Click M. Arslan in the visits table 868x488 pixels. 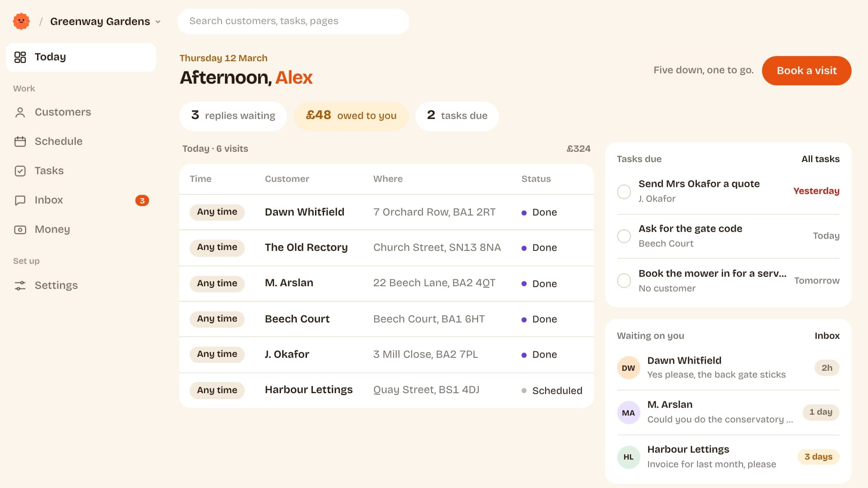289,283
